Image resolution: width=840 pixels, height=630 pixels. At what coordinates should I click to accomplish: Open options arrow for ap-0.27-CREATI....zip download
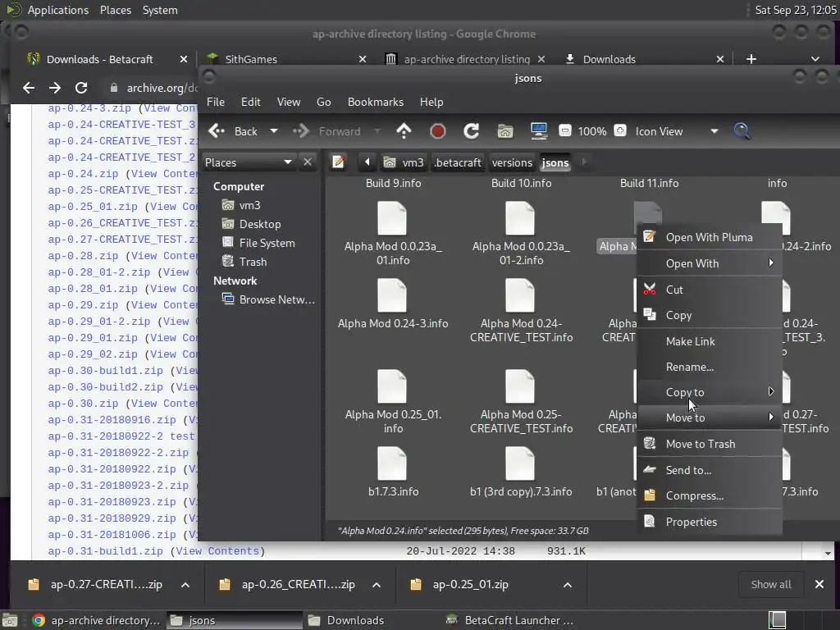[x=185, y=585]
